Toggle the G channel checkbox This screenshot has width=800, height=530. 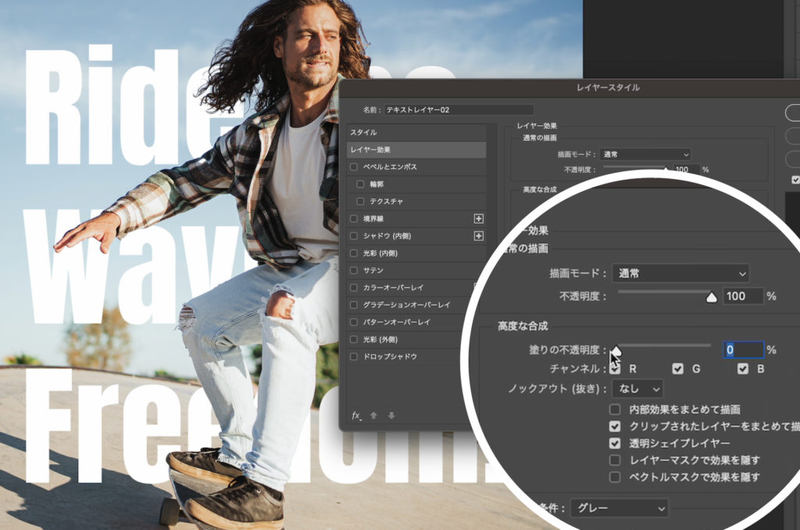[678, 369]
